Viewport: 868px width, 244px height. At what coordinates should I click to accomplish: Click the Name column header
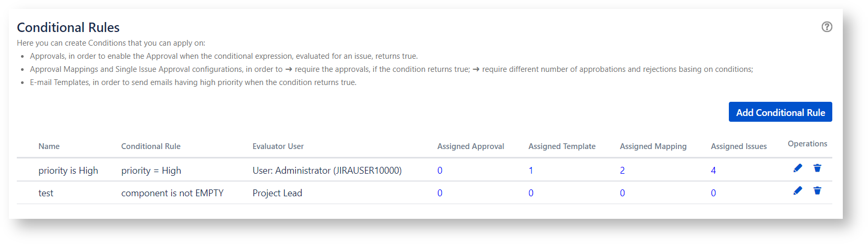(49, 146)
